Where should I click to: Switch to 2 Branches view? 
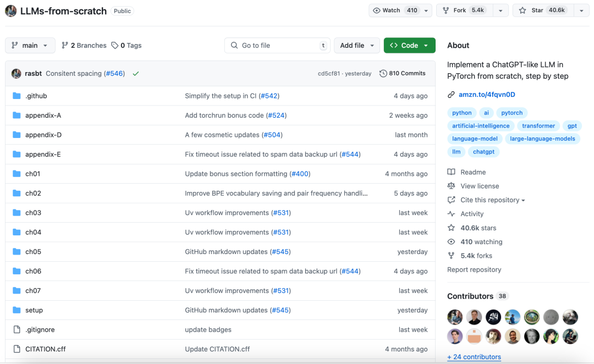88,45
